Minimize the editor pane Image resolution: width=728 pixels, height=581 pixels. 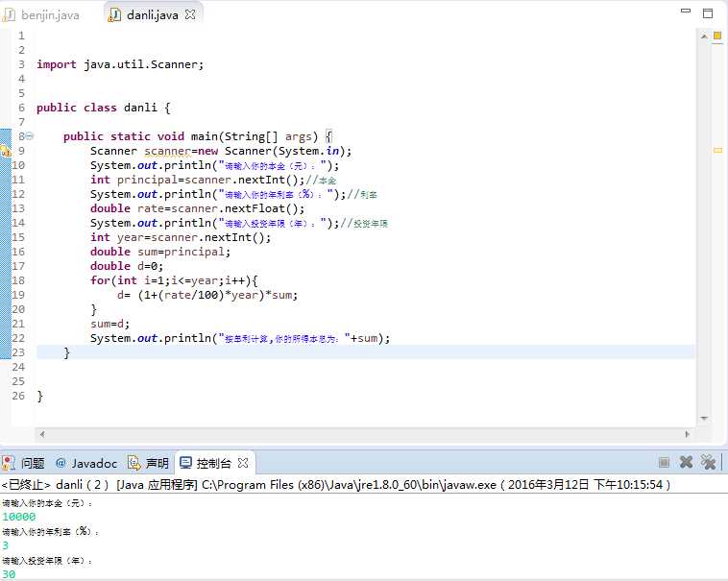(x=686, y=12)
